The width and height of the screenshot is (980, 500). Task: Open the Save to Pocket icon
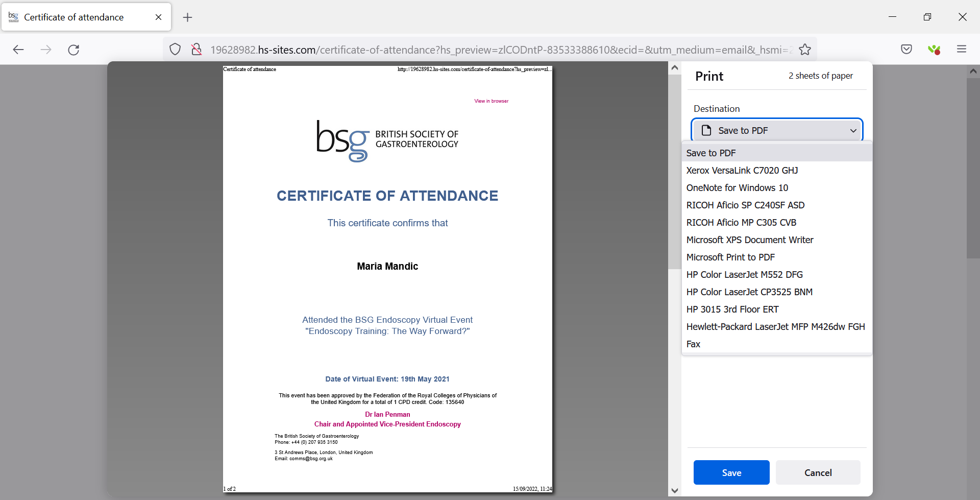[906, 50]
